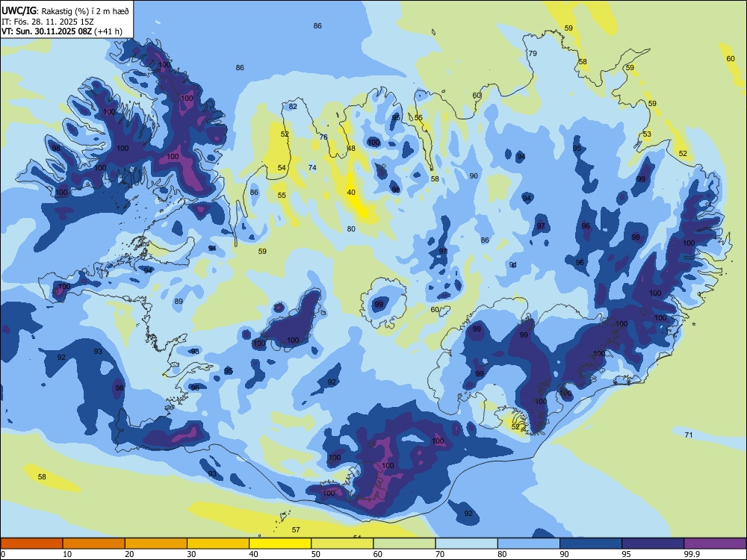The image size is (747, 560).
Task: Select the '76' humidity value label
Action: click(323, 137)
